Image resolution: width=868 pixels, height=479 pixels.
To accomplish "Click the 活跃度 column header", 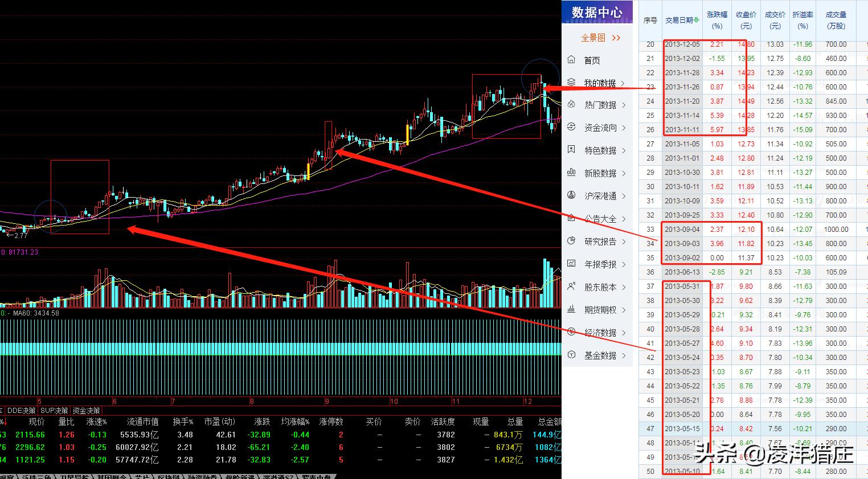I will click(x=443, y=422).
